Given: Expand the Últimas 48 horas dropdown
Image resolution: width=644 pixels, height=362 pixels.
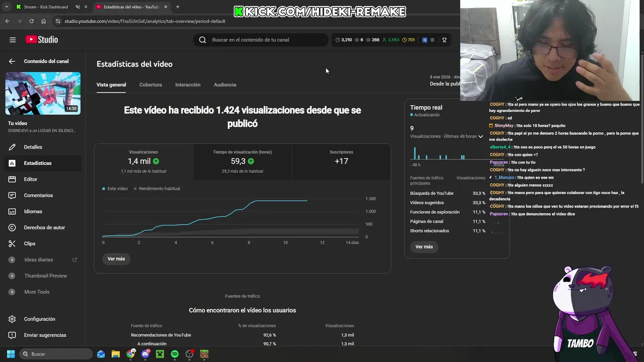Looking at the screenshot, I should pyautogui.click(x=480, y=136).
